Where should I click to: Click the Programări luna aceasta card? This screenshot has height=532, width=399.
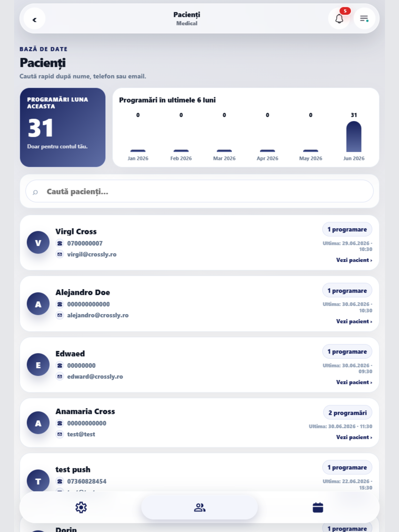tap(63, 127)
